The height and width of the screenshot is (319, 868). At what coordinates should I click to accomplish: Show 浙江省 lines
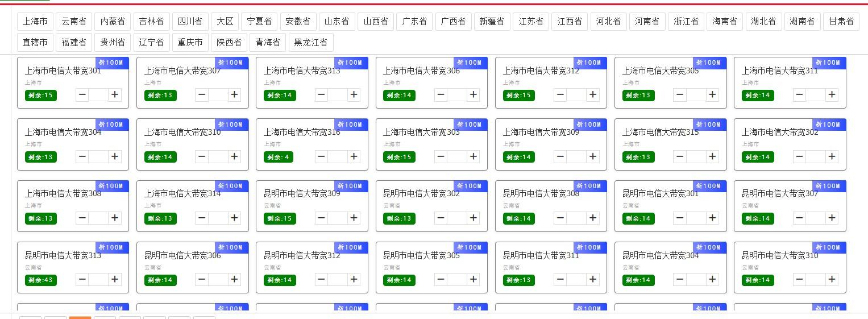686,22
